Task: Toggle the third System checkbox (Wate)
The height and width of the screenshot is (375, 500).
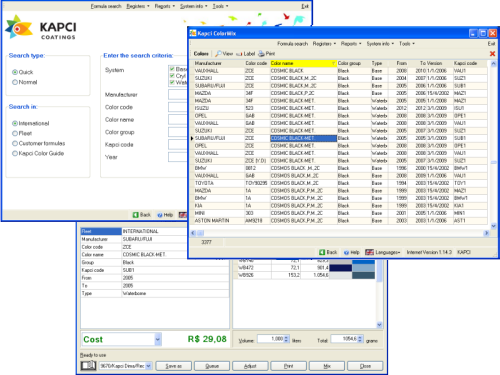Action: pyautogui.click(x=172, y=82)
